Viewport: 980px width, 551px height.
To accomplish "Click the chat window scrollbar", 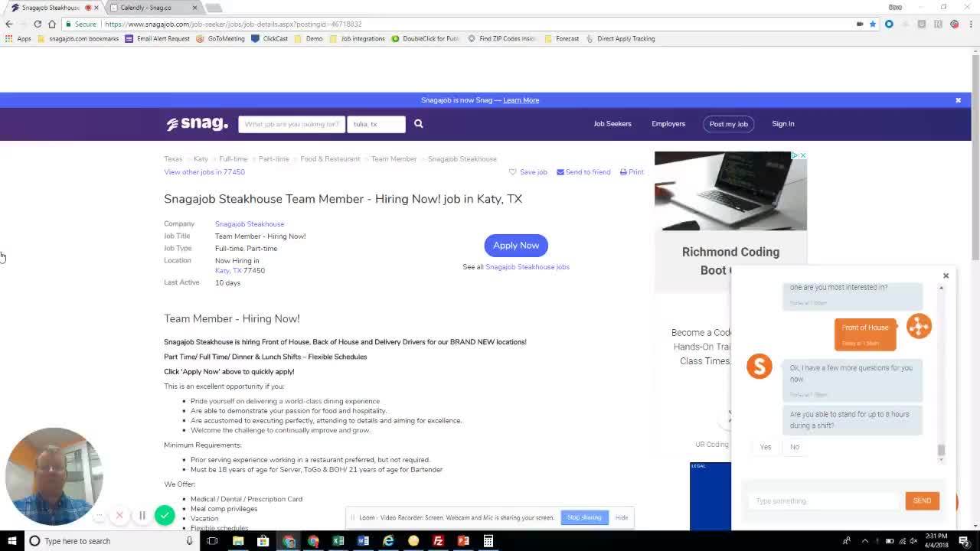I will tap(941, 451).
